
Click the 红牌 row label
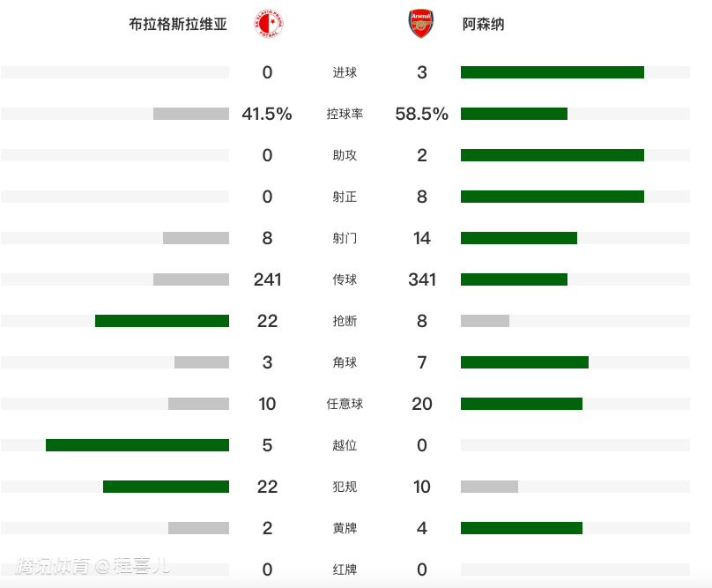[x=345, y=569]
